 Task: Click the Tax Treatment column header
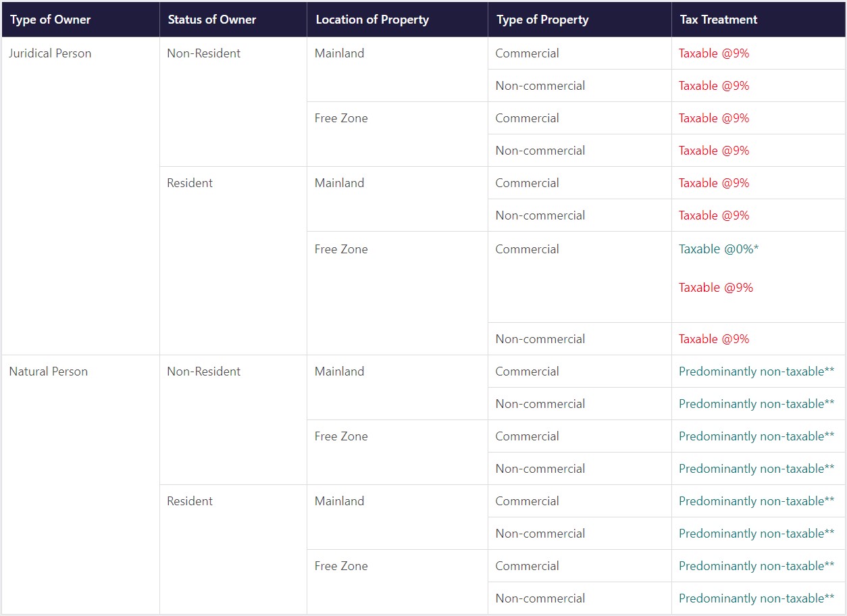(719, 20)
